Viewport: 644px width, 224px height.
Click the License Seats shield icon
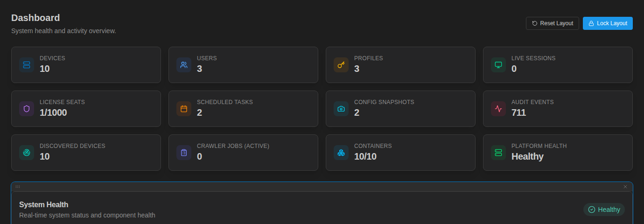pyautogui.click(x=27, y=109)
